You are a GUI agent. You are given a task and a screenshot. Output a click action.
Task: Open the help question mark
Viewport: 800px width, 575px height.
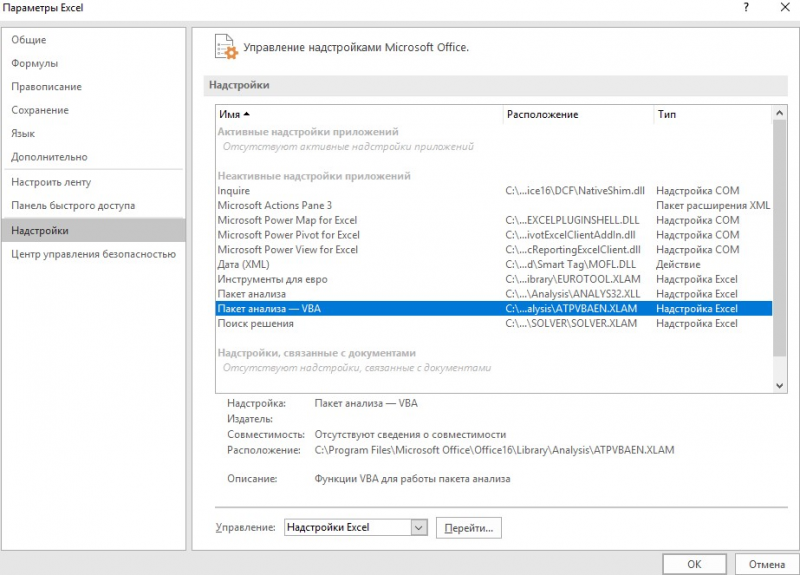tap(746, 7)
